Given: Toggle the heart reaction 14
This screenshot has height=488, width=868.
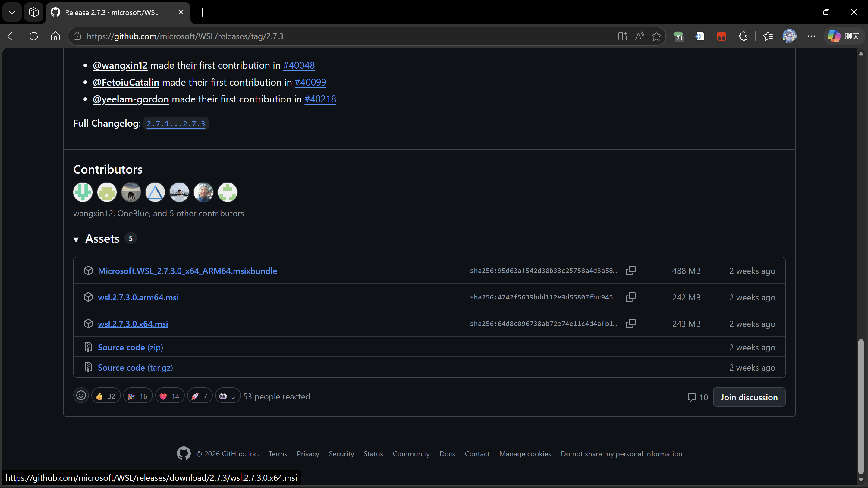Looking at the screenshot, I should pos(170,396).
